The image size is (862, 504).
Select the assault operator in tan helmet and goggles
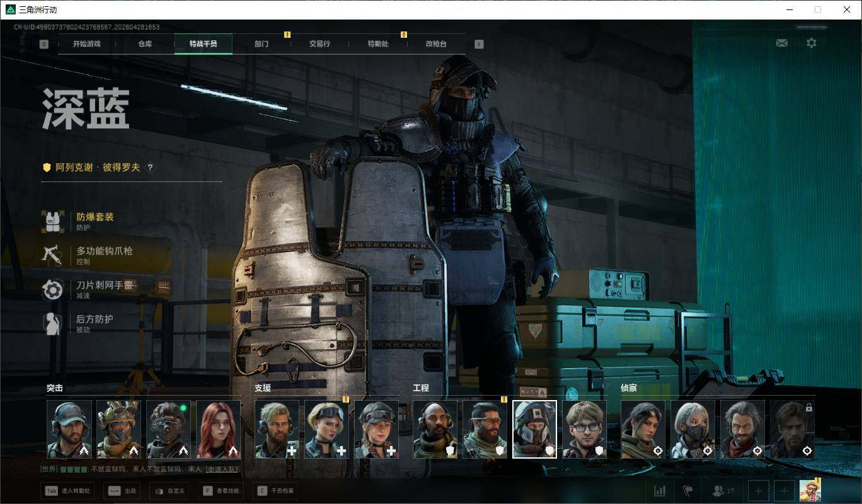[x=118, y=429]
